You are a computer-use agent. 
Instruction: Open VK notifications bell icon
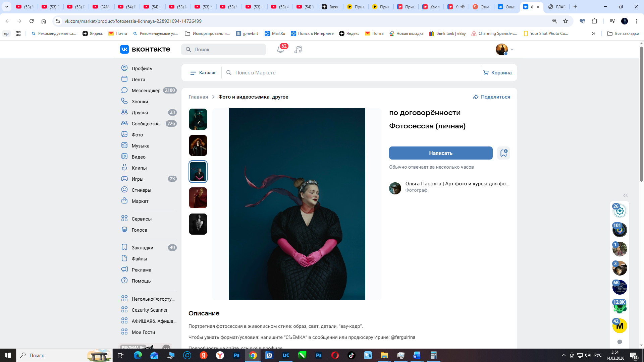pyautogui.click(x=280, y=50)
